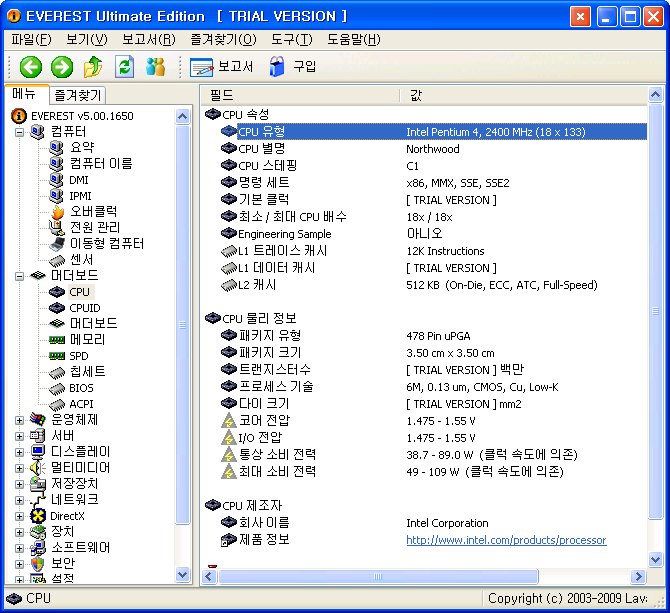Click the 필드 column header
Image resolution: width=670 pixels, height=613 pixels.
[x=300, y=95]
